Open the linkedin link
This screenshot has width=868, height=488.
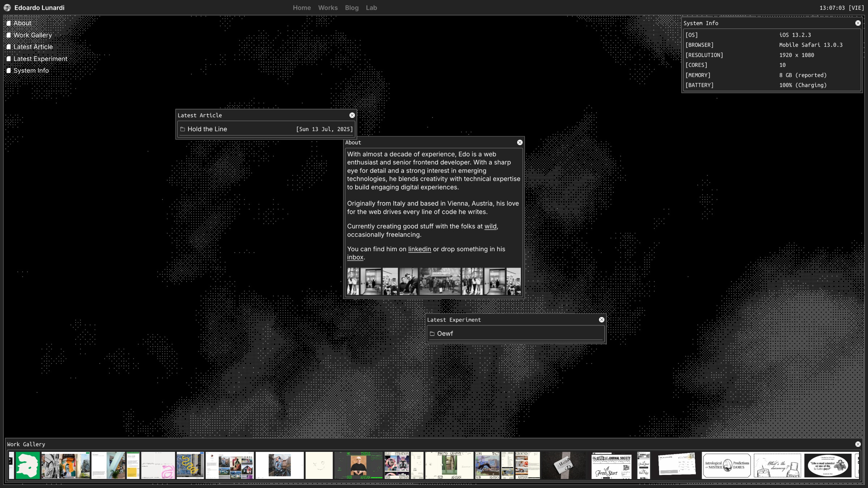pos(419,249)
